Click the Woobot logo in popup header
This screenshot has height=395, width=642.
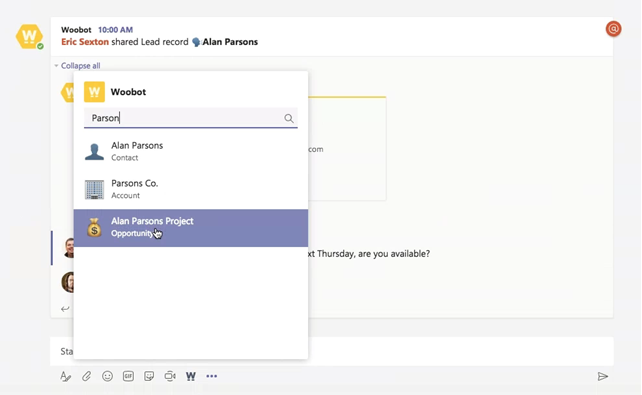[94, 92]
